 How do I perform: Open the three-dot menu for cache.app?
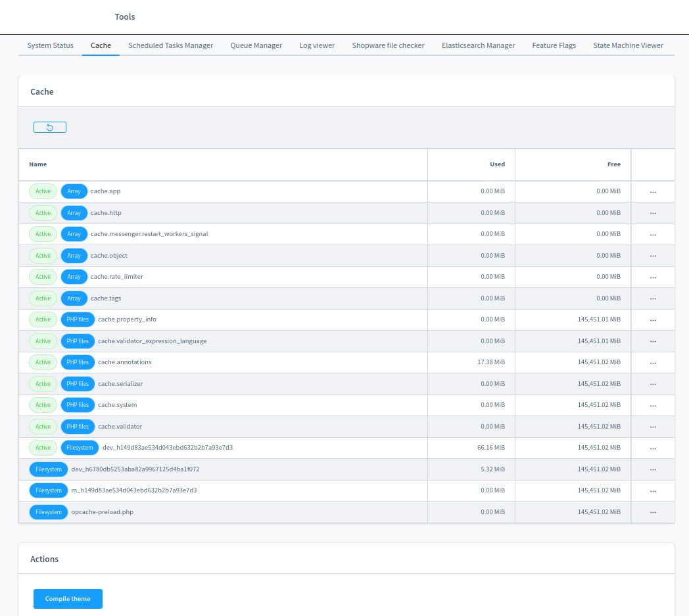[x=653, y=192]
